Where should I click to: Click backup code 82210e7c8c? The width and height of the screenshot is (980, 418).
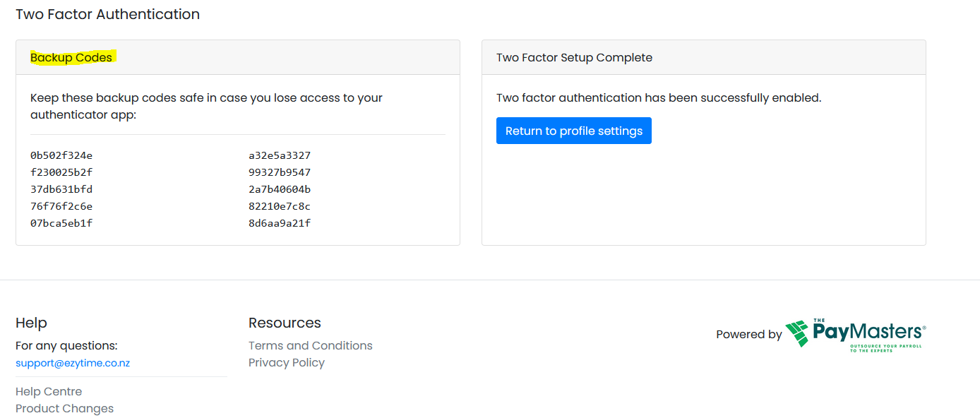point(280,206)
